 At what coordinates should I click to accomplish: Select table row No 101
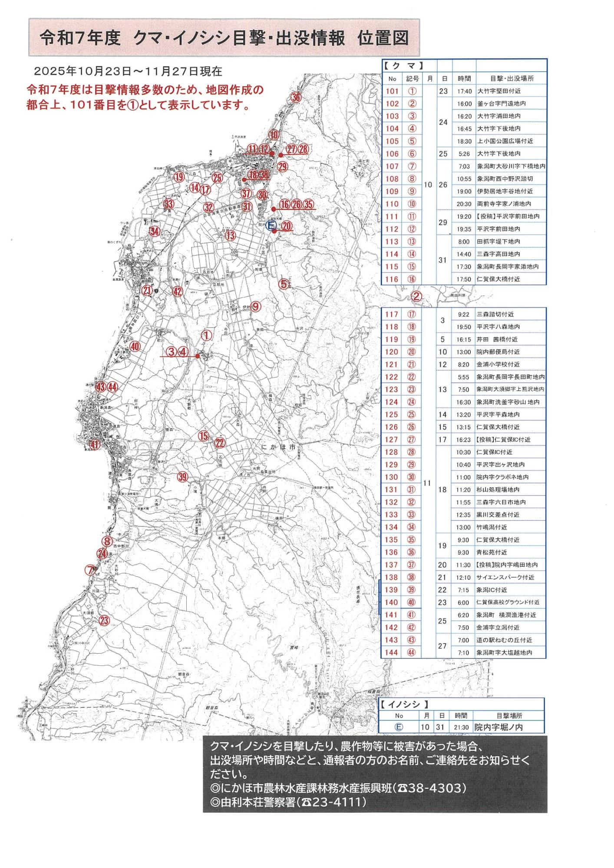click(463, 91)
